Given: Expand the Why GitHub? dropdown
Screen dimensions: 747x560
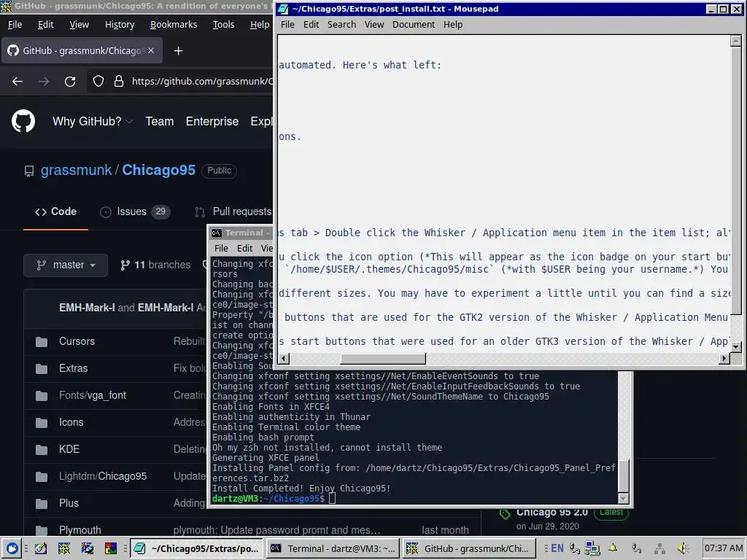Looking at the screenshot, I should [x=93, y=122].
